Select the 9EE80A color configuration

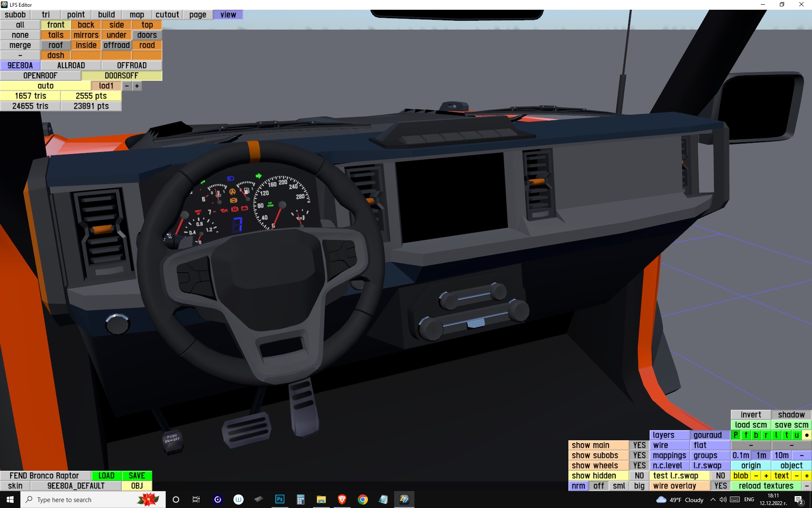pos(20,66)
